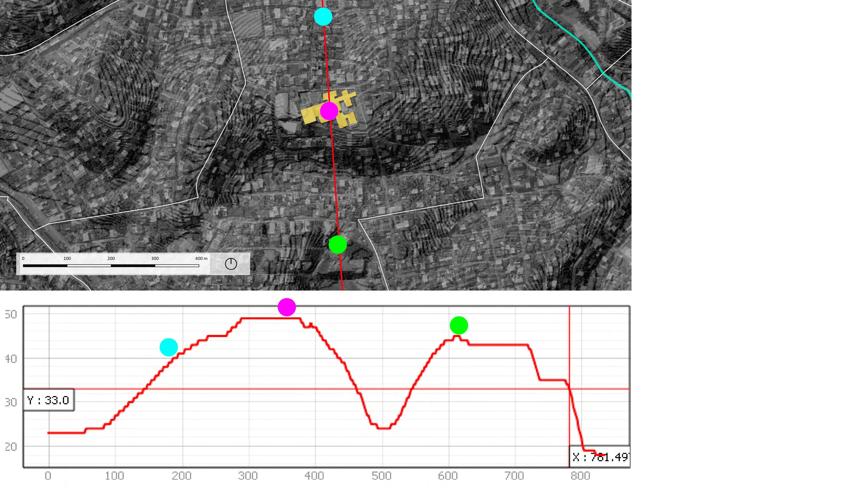This screenshot has height=489, width=868.
Task: Select the magenta dot above the profile peak
Action: tap(287, 307)
